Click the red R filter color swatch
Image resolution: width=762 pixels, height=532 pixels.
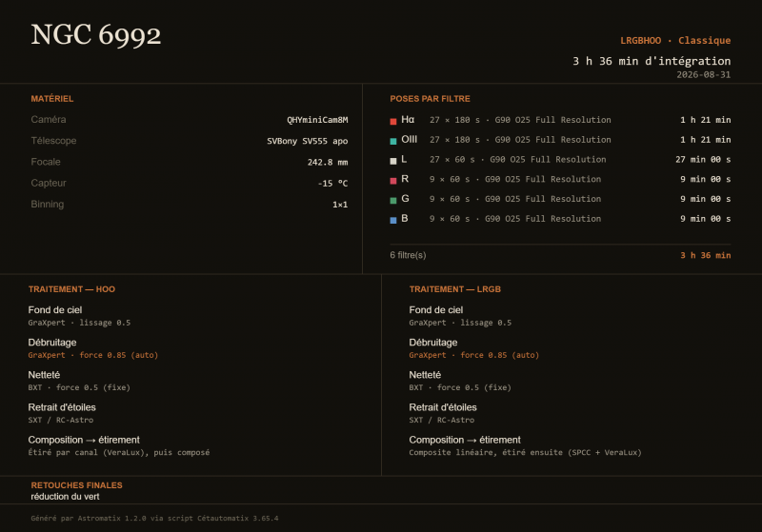click(393, 181)
